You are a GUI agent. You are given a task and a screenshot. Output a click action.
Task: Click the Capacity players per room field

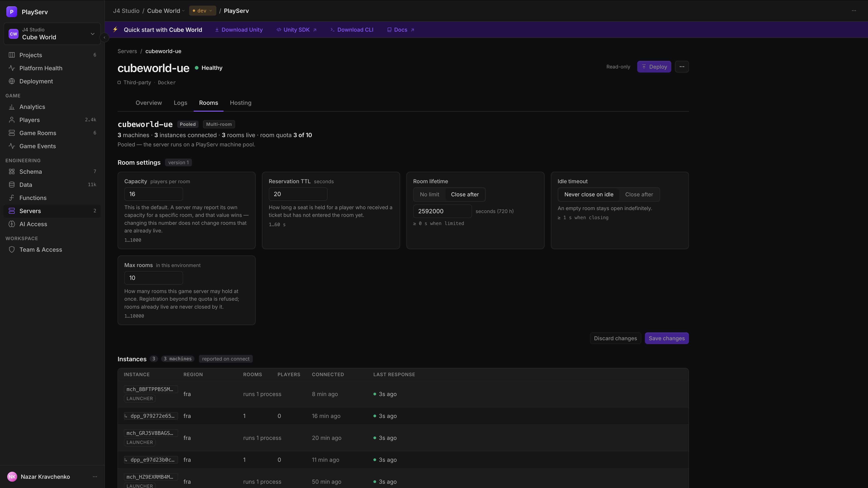click(x=153, y=194)
